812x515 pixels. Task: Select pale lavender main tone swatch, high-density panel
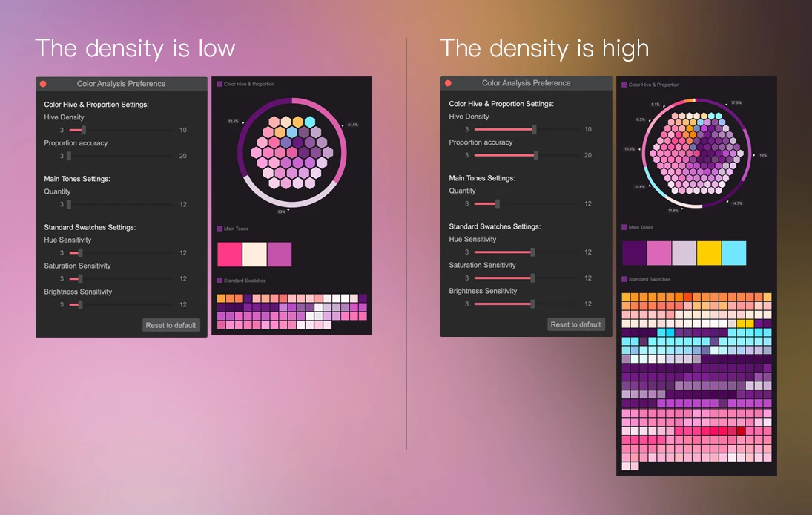click(x=684, y=253)
